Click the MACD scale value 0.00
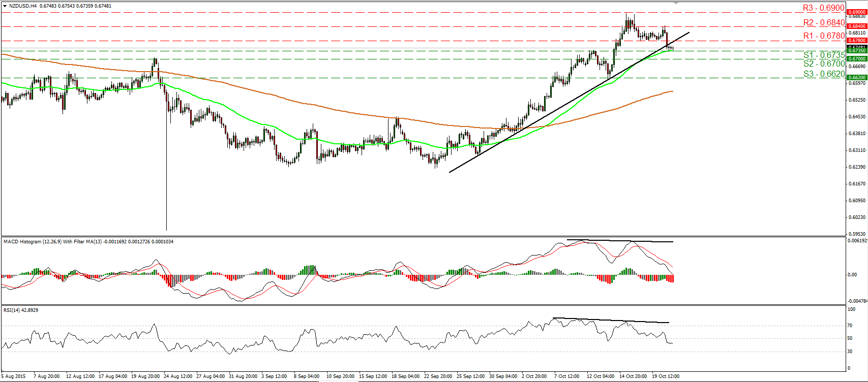The image size is (868, 382). [x=852, y=275]
